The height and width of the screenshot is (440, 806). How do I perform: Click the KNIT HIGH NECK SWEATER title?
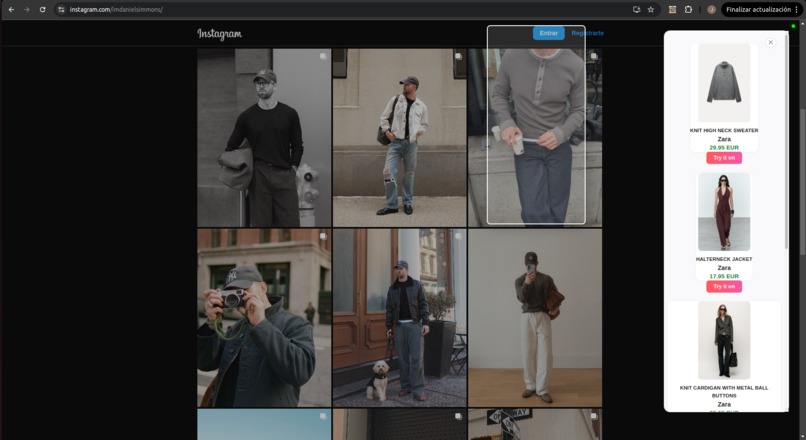coord(724,131)
